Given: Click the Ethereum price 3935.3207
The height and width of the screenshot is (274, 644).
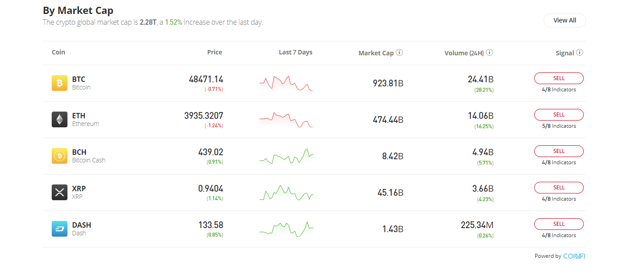Looking at the screenshot, I should (204, 116).
